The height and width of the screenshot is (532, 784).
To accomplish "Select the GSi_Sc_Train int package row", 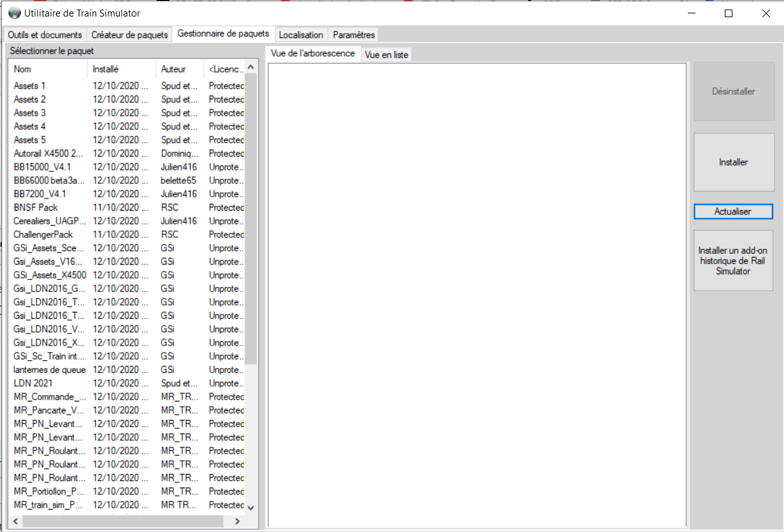I will pos(127,356).
